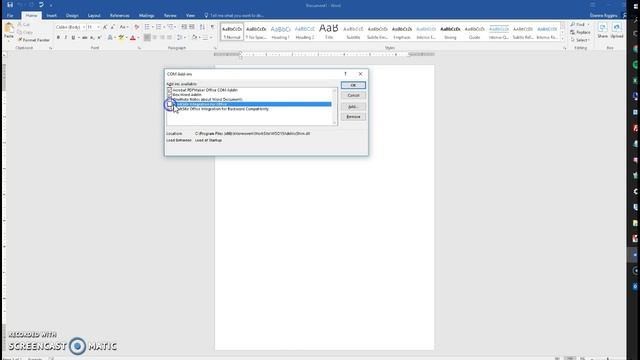
Task: Open the text highlight color dropdown arrow
Action: tap(126, 38)
